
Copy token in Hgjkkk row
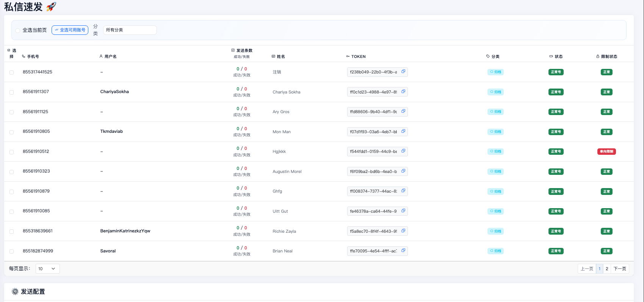click(x=403, y=151)
